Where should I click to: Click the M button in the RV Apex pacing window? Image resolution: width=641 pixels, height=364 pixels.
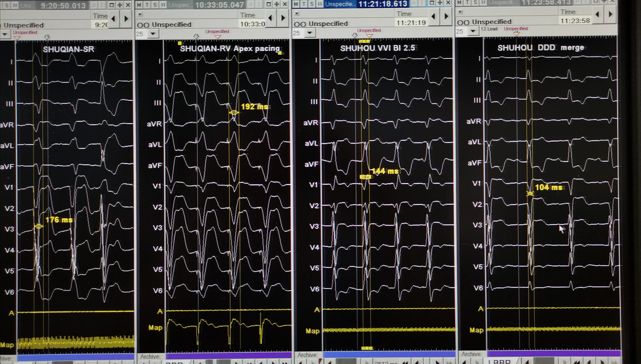139,5
